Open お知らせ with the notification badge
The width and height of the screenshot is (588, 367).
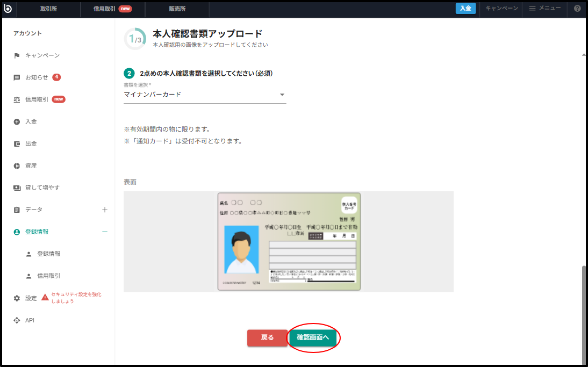(17, 77)
